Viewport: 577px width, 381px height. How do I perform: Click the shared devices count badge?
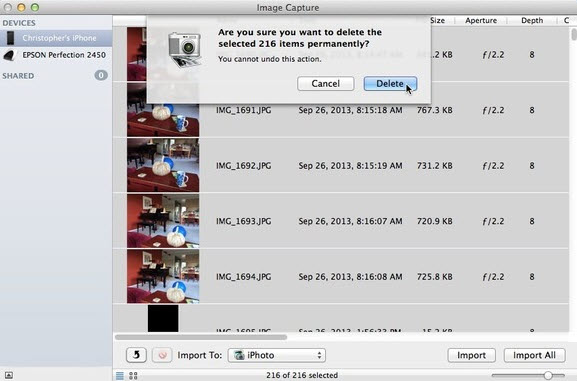(101, 75)
